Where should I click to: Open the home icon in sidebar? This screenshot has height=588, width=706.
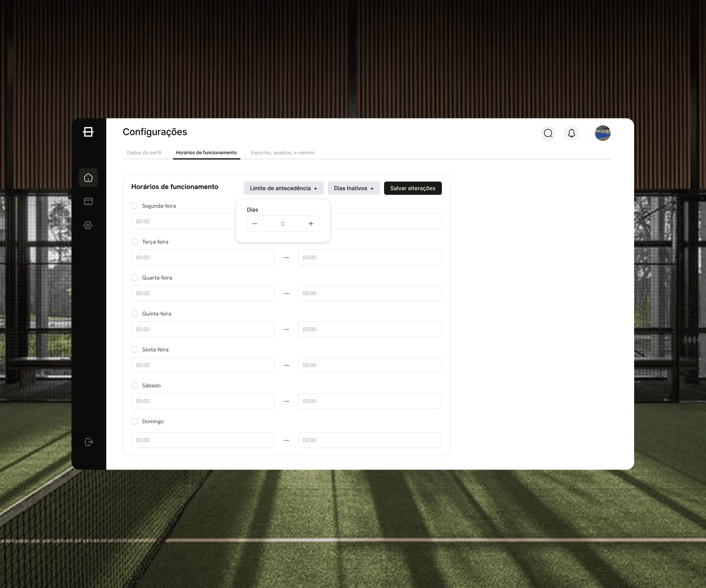(88, 178)
